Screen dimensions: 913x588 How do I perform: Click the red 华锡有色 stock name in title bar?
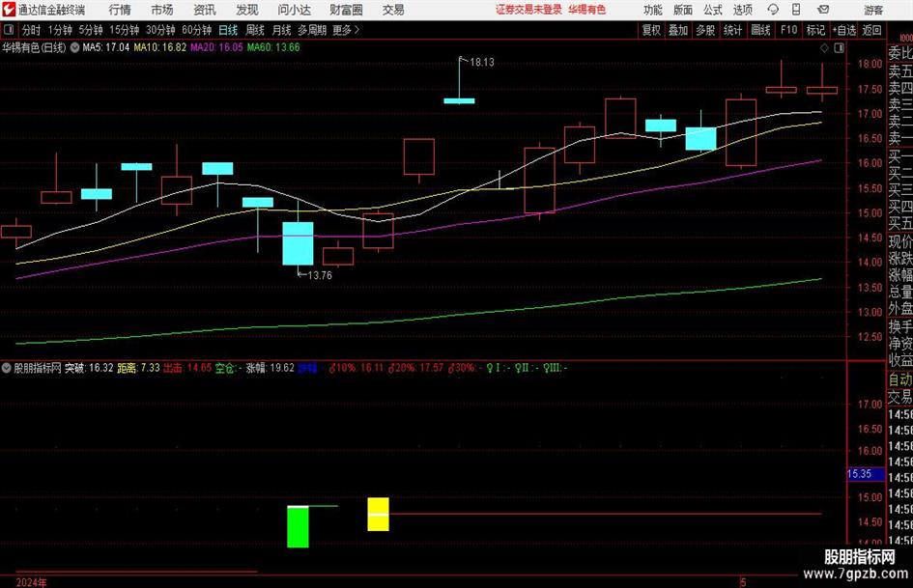[587, 10]
